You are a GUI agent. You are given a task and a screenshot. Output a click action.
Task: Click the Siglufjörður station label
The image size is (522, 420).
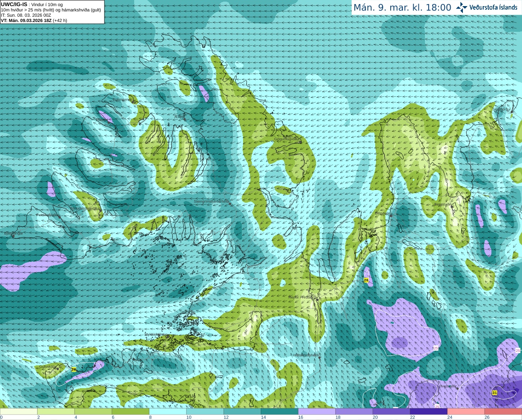(502, 109)
